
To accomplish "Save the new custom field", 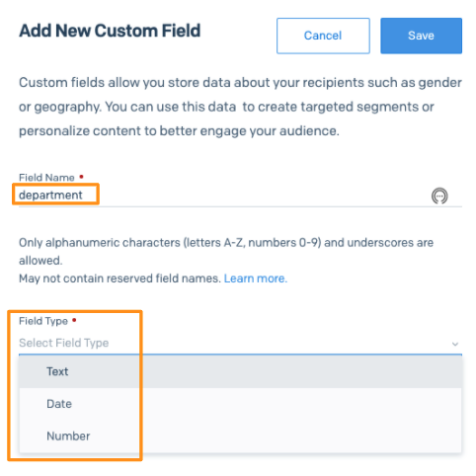I will tap(421, 36).
